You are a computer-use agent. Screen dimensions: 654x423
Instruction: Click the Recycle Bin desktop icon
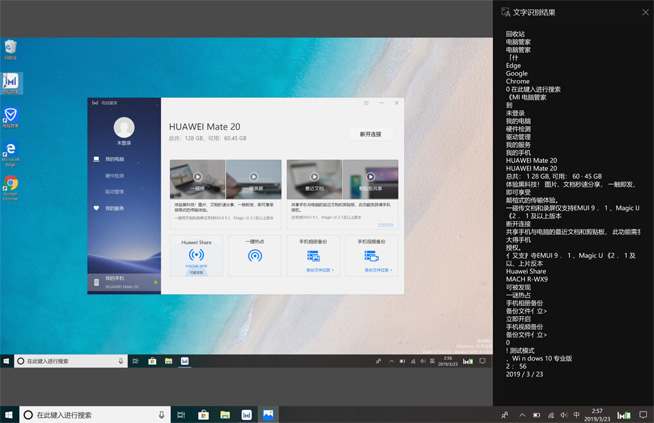pos(10,48)
